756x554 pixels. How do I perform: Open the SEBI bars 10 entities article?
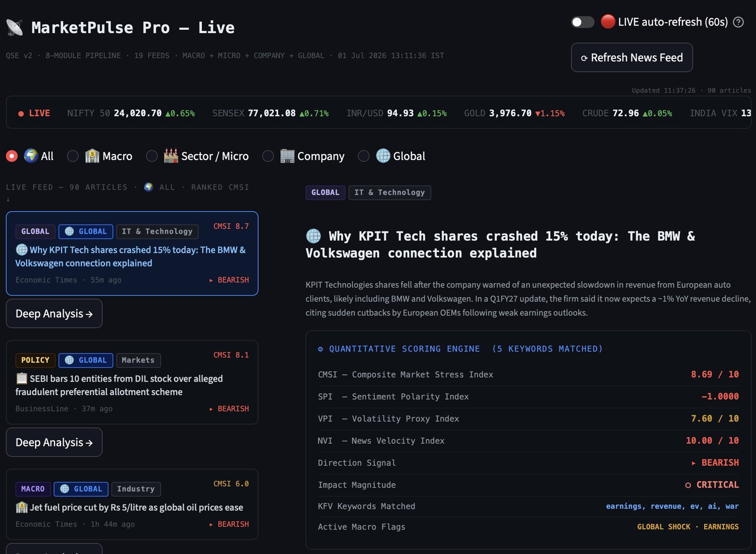click(132, 382)
